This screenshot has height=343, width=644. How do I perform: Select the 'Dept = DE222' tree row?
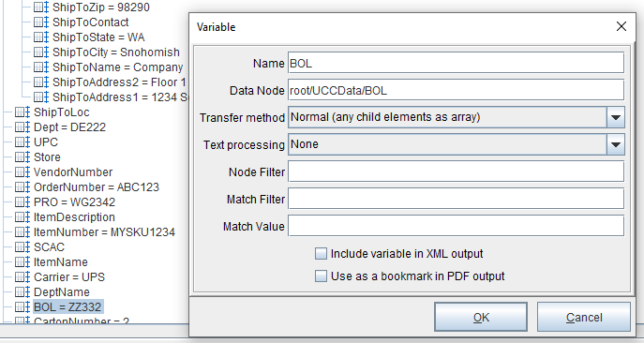tap(69, 127)
